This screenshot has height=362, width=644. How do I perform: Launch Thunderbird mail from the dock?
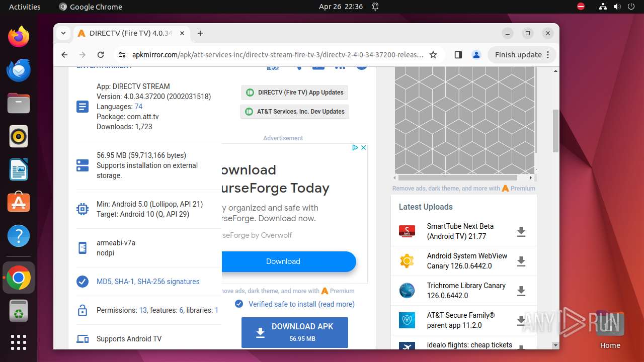point(19,70)
